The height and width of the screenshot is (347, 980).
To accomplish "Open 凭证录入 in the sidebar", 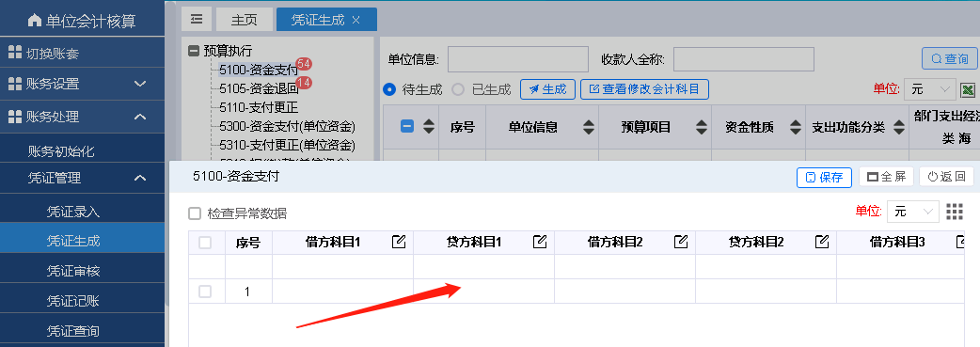I will (73, 212).
